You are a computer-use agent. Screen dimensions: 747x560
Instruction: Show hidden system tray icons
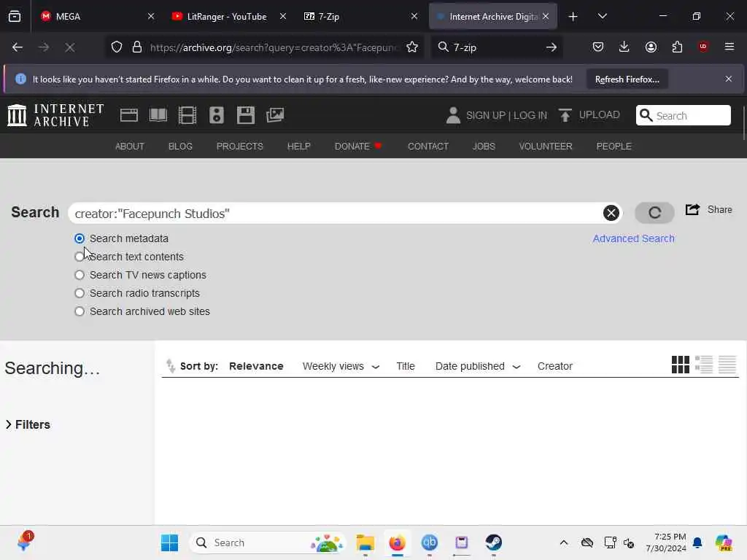(x=564, y=542)
